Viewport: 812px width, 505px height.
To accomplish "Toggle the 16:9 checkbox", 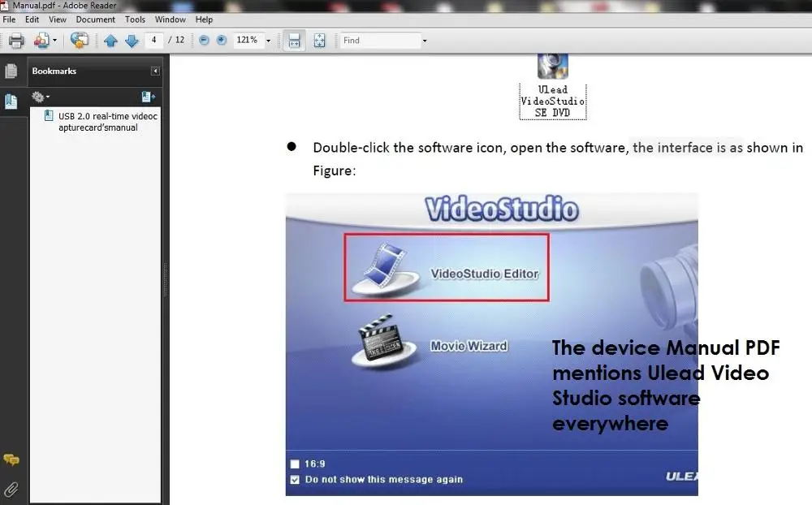I will coord(295,464).
